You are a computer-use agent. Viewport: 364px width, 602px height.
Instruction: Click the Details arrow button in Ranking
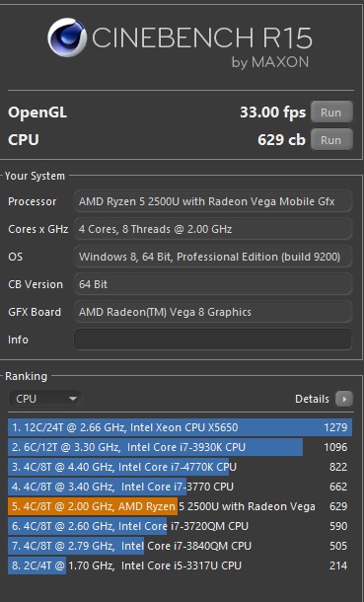point(343,399)
